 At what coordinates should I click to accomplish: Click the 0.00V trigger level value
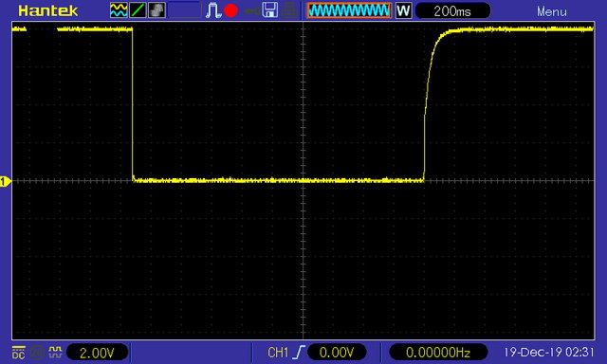(337, 353)
